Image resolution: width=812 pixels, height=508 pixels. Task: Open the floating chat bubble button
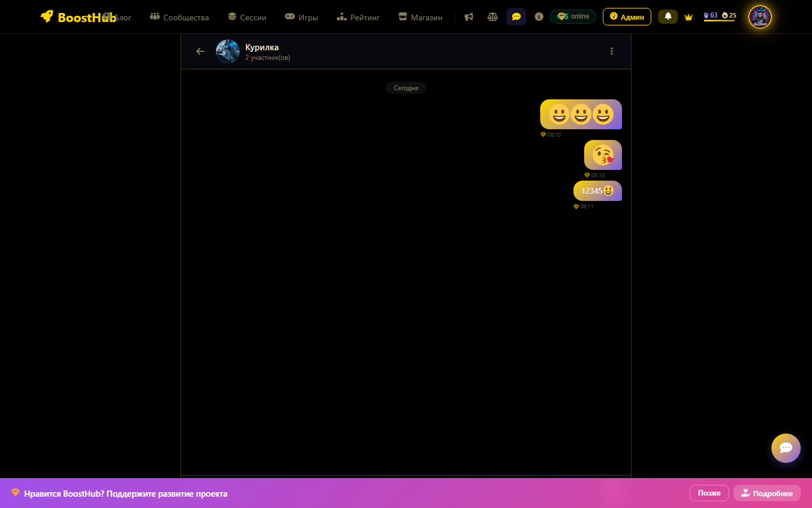(785, 448)
